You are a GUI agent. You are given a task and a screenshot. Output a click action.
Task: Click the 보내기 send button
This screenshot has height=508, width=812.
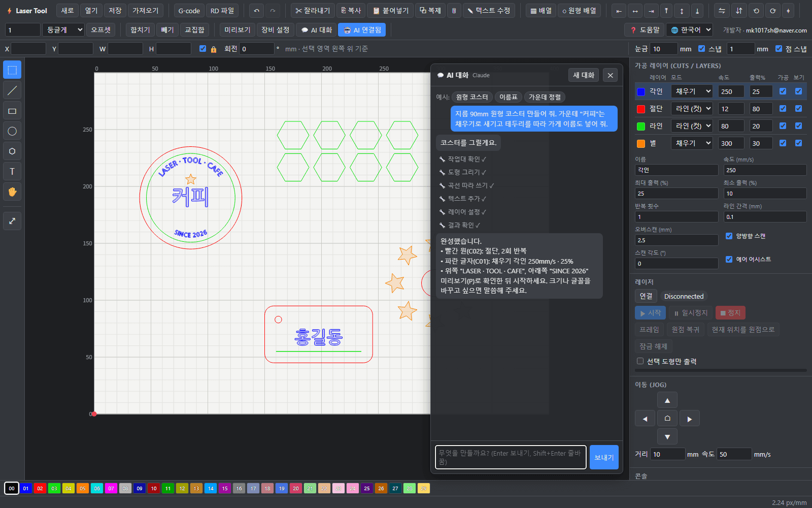[x=604, y=457]
